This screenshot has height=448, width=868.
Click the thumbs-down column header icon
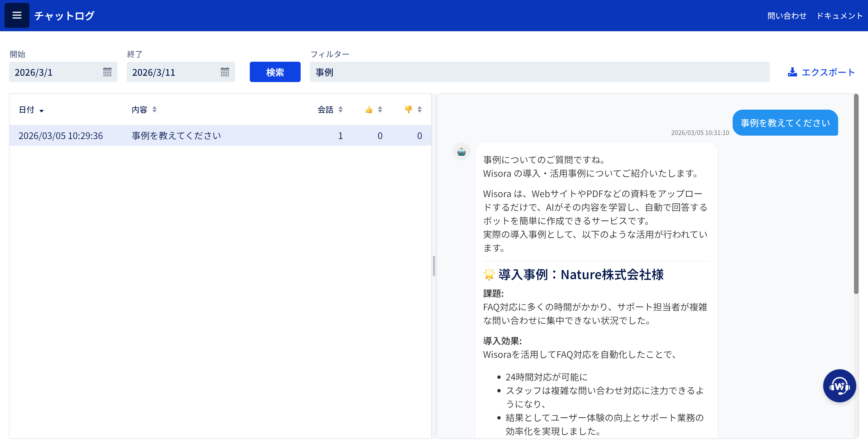tap(408, 109)
